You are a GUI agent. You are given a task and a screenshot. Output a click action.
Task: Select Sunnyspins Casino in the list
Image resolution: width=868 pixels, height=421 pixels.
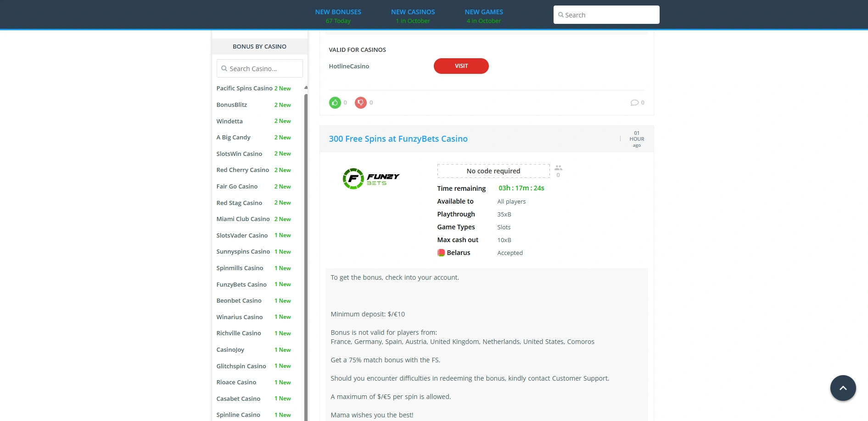(x=243, y=251)
